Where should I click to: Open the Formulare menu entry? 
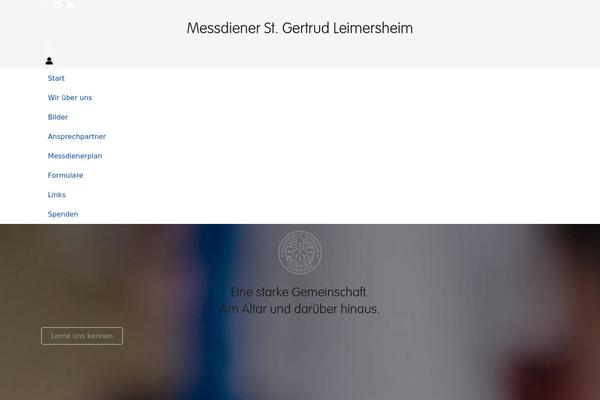click(65, 175)
